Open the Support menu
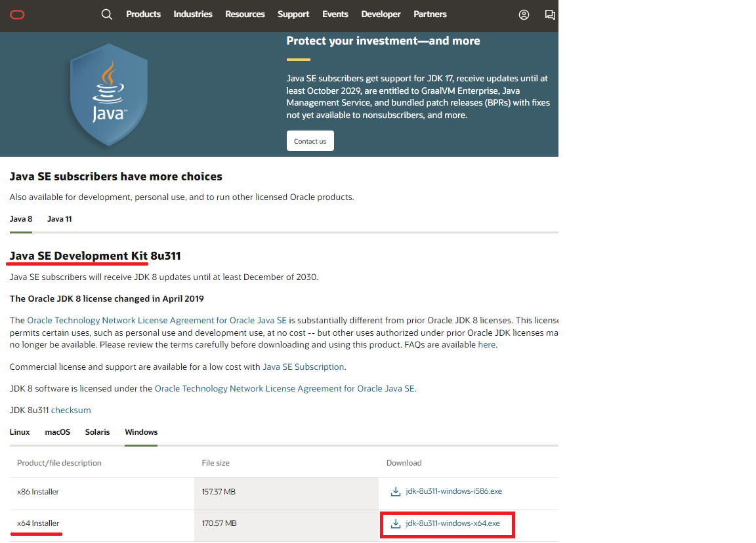 [x=293, y=14]
